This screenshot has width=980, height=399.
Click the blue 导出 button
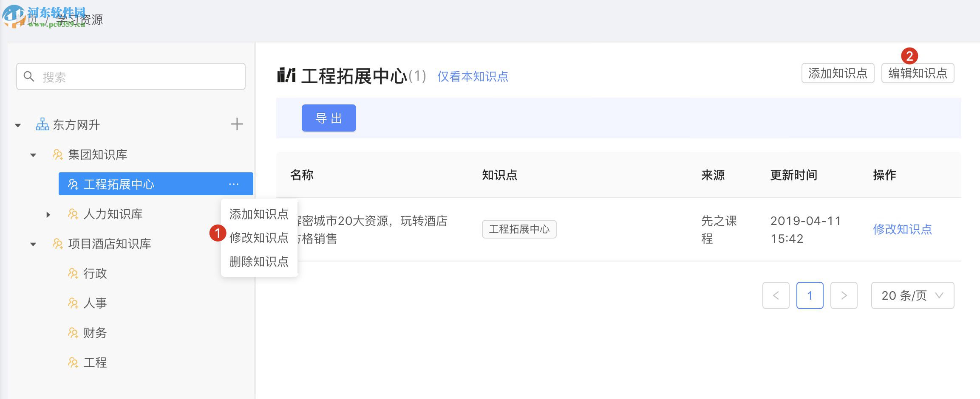click(x=329, y=118)
